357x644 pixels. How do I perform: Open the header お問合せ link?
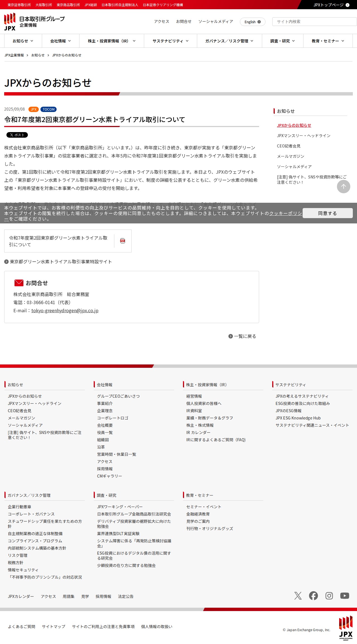coord(184,22)
